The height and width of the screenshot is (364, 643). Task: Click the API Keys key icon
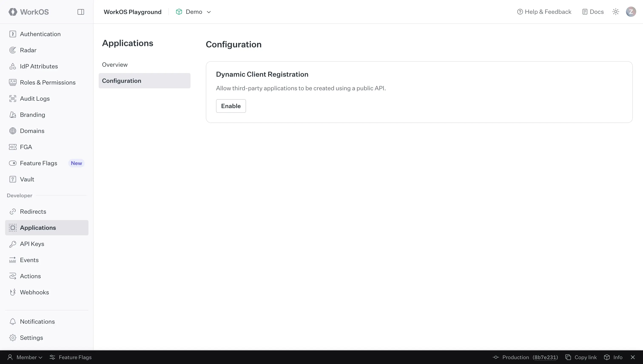click(13, 244)
